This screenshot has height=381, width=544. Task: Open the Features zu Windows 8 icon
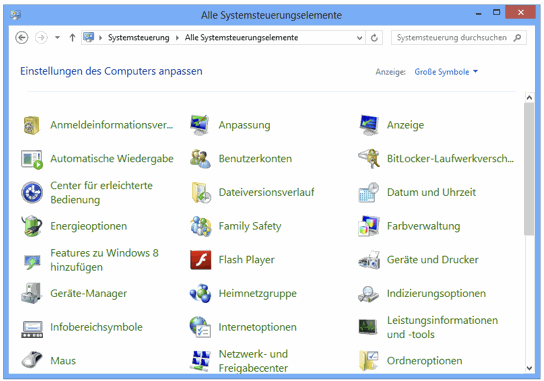coord(32,261)
